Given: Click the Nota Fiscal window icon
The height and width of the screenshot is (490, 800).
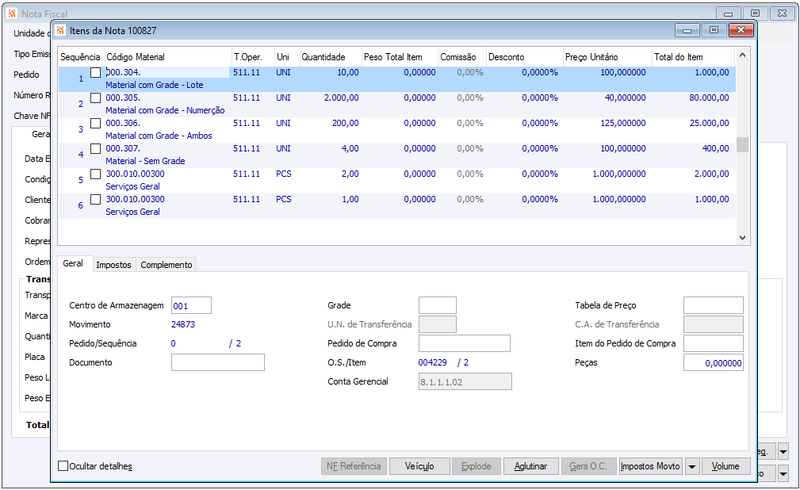Looking at the screenshot, I should [x=12, y=13].
